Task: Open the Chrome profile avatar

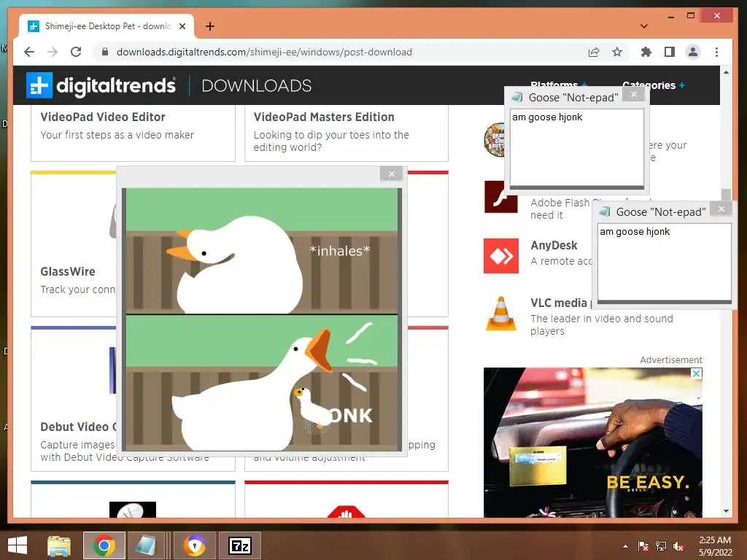Action: [x=693, y=52]
